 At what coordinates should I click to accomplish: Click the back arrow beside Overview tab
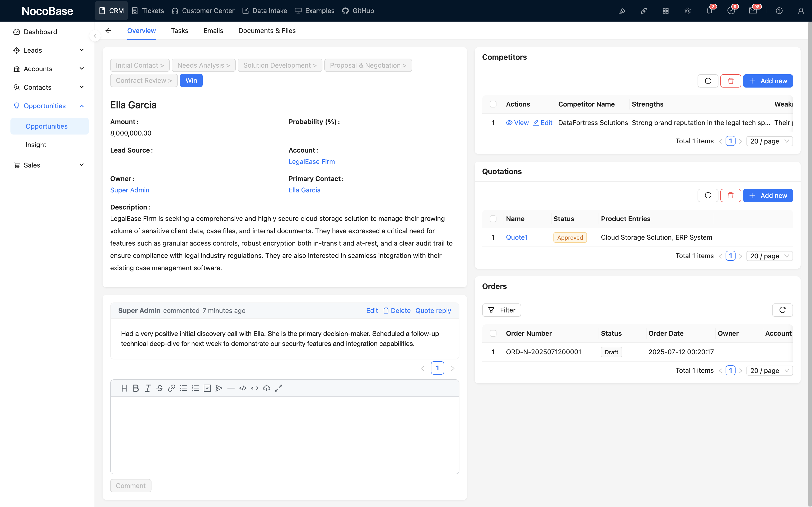coord(108,31)
